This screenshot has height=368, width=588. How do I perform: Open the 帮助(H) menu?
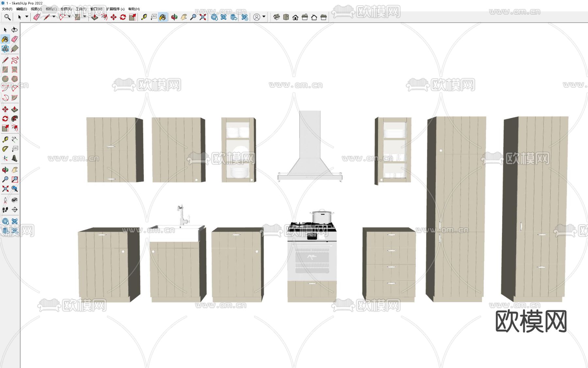[x=134, y=9]
